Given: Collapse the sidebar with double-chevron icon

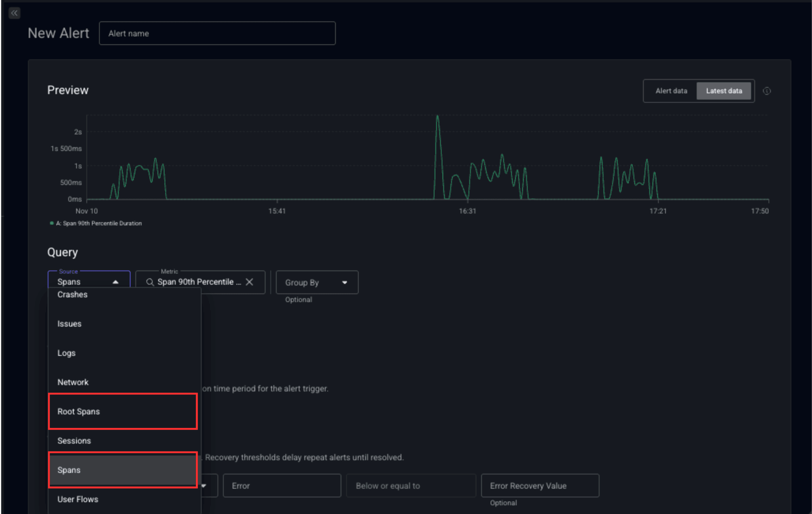Looking at the screenshot, I should point(14,13).
